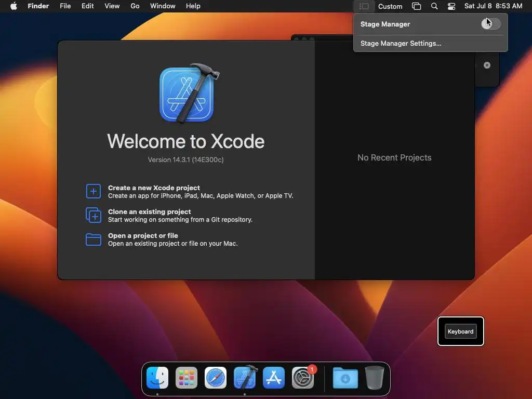Close the background window with x button
This screenshot has height=399, width=532.
point(487,65)
